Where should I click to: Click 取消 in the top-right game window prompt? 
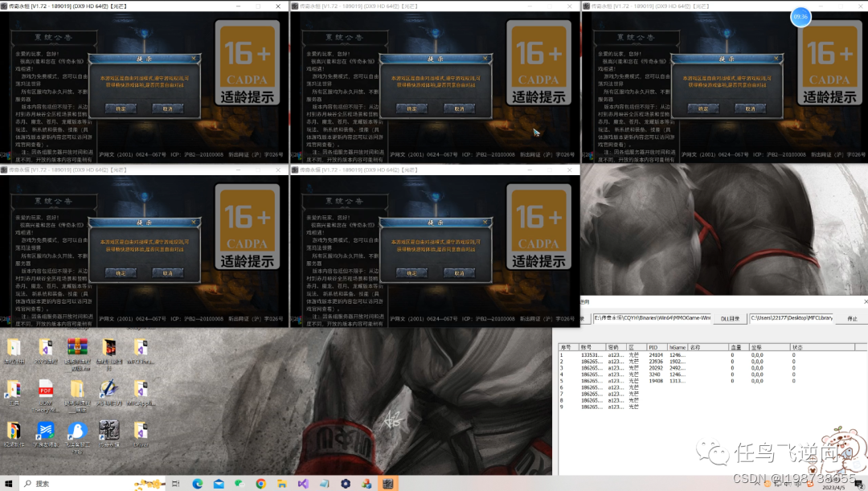pos(750,108)
